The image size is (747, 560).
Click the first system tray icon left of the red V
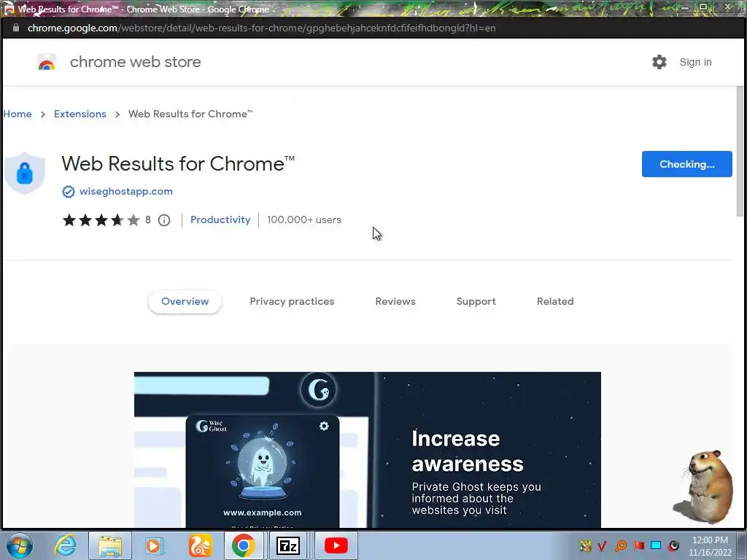point(586,545)
